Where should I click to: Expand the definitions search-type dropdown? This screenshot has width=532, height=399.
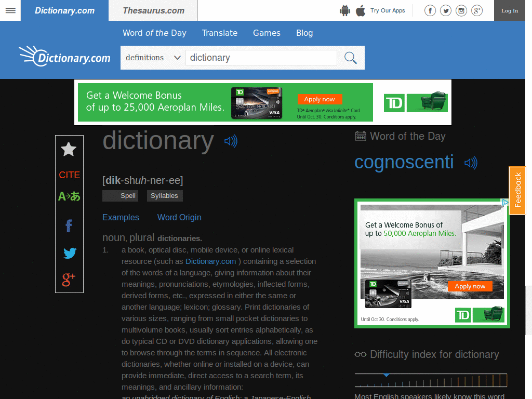pyautogui.click(x=153, y=58)
